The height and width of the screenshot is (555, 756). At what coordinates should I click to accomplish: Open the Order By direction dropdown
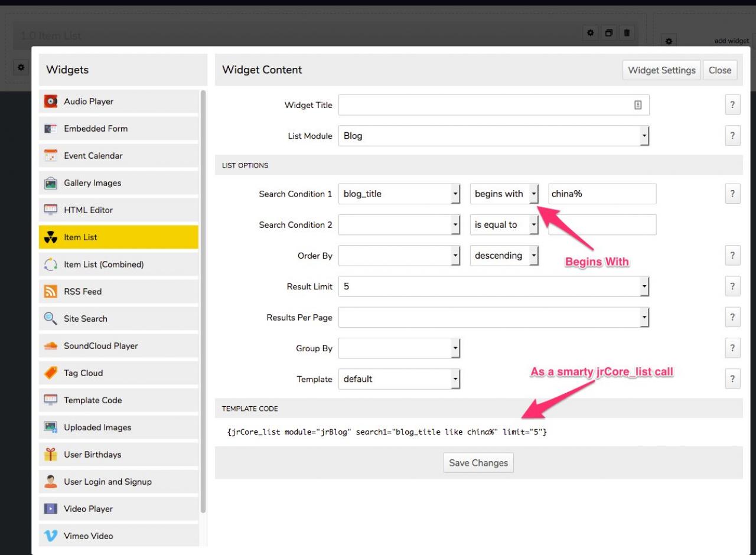tap(504, 256)
